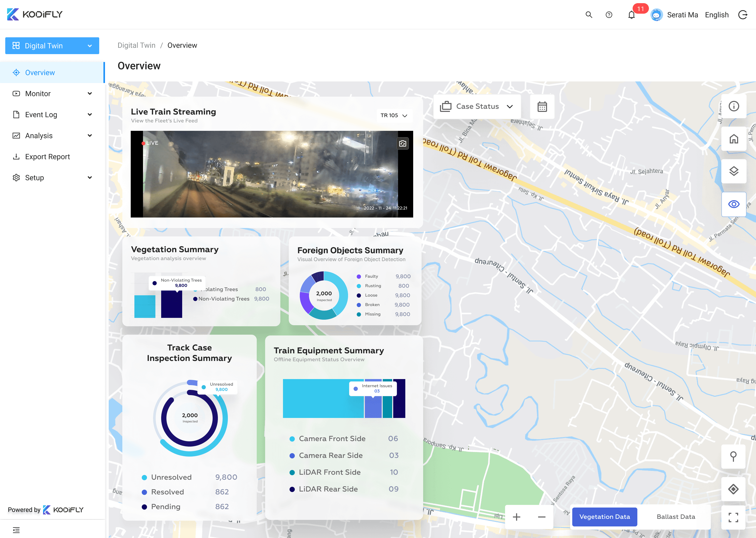This screenshot has height=538, width=756.
Task: Click the Rusting legend row
Action: pyautogui.click(x=383, y=286)
